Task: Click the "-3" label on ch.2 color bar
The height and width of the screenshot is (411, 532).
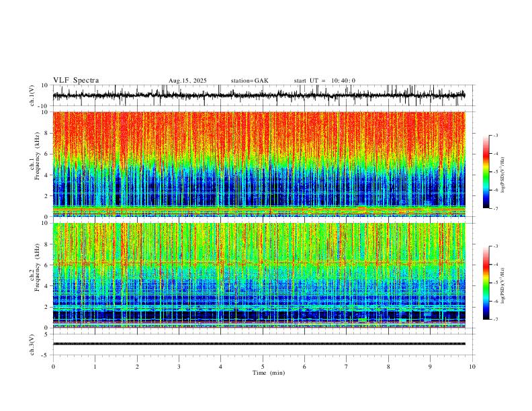Action: pos(495,246)
